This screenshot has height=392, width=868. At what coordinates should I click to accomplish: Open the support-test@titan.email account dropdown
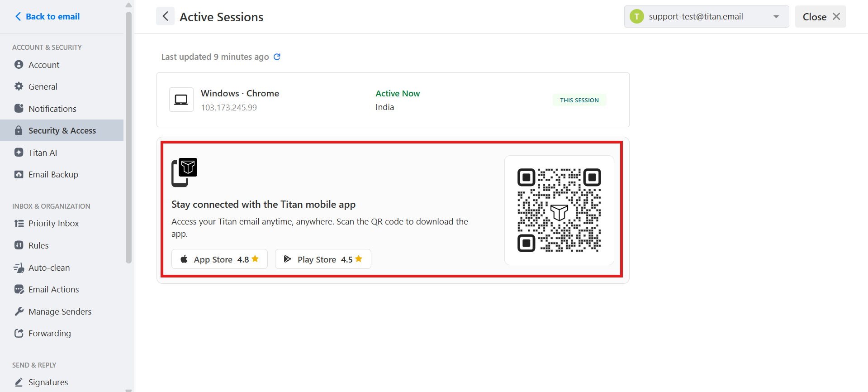coord(707,17)
